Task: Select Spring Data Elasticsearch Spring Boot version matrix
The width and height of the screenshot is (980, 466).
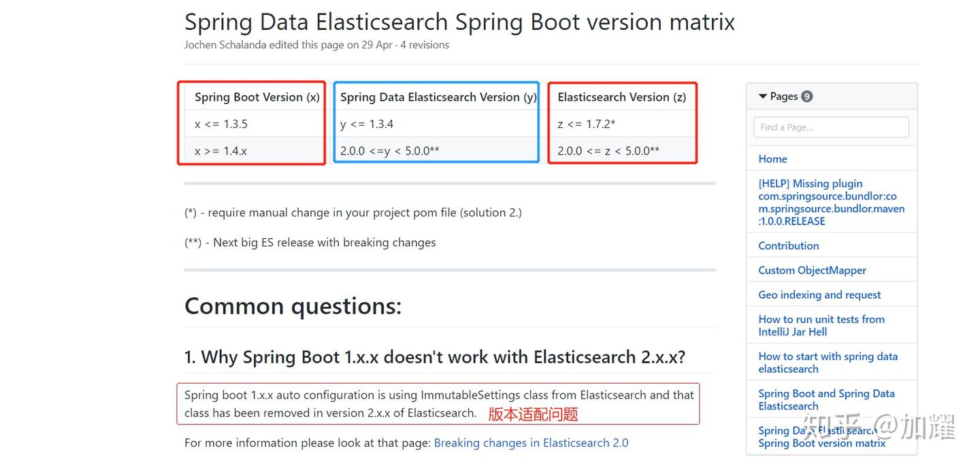Action: click(x=821, y=437)
